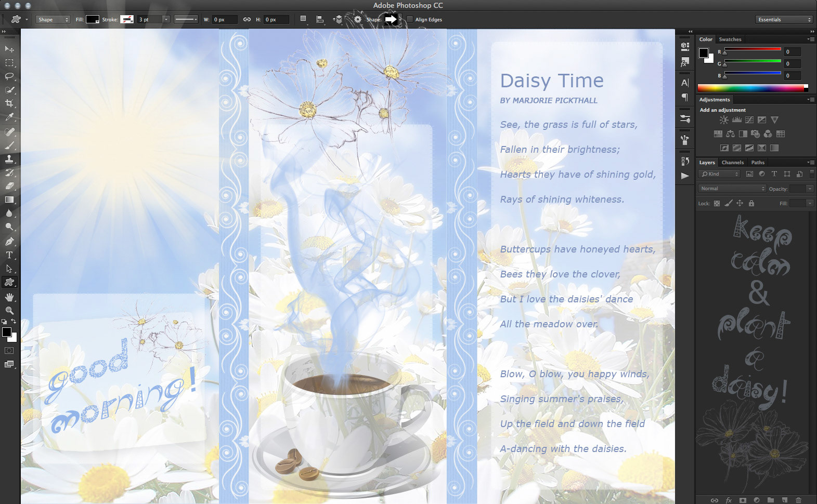The height and width of the screenshot is (504, 817).
Task: Select the Crop tool
Action: [x=9, y=103]
